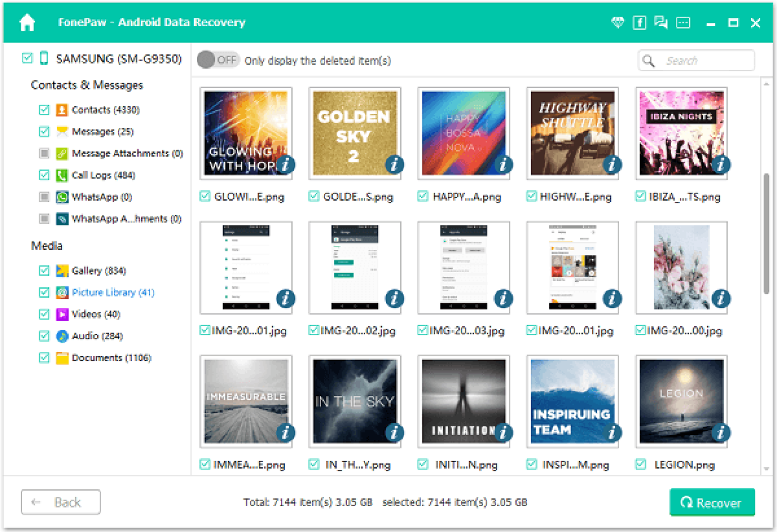The width and height of the screenshot is (777, 532).
Task: Select the INSPIRUING TEAM thumbnail
Action: 572,401
